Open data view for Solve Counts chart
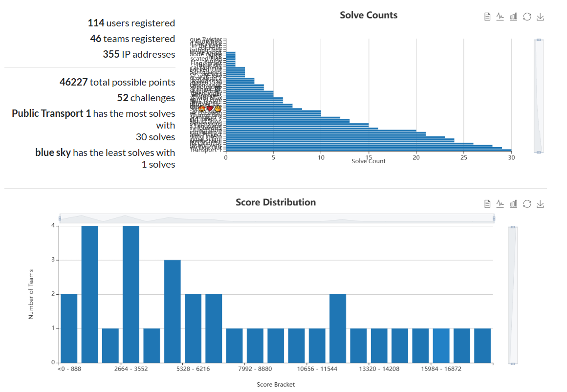This screenshot has height=392, width=567. pyautogui.click(x=487, y=17)
